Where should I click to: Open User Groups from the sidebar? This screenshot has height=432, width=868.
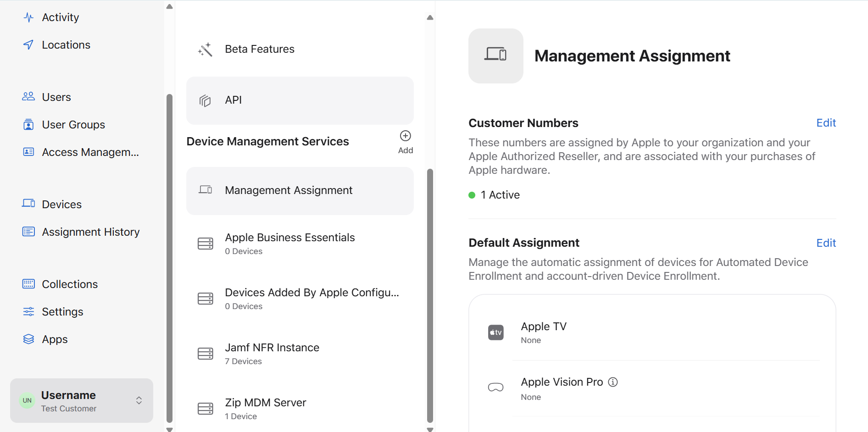pos(73,125)
